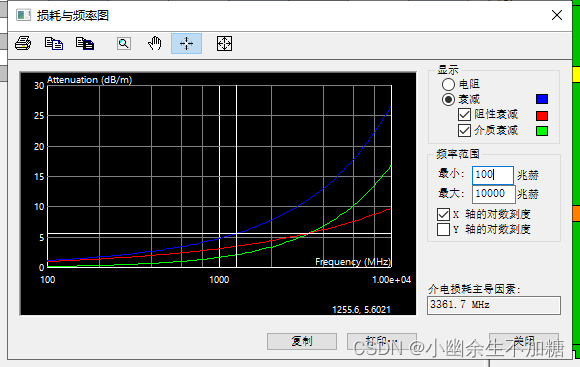This screenshot has height=367, width=580.
Task: Uncheck the 介质衰减 checkbox
Action: (464, 130)
